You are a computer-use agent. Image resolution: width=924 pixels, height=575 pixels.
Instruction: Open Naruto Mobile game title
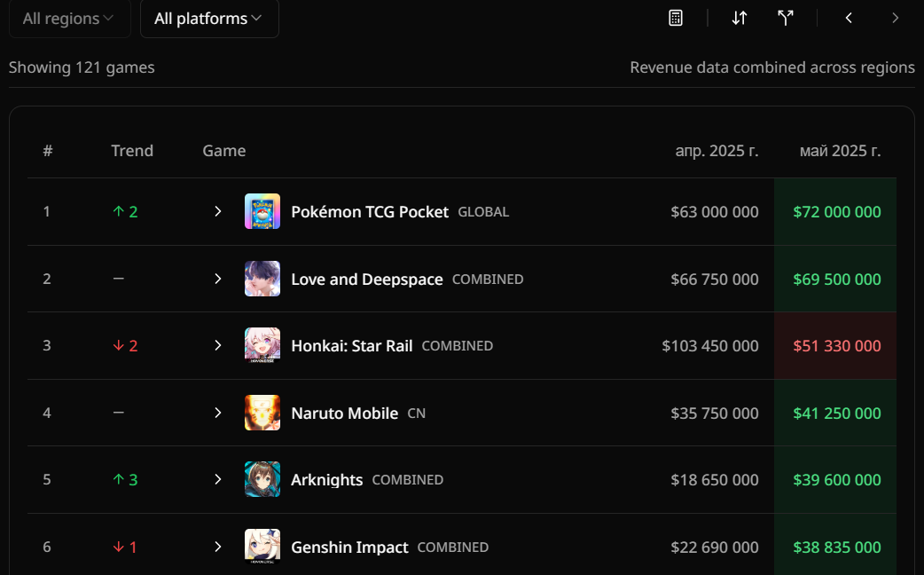click(x=345, y=413)
